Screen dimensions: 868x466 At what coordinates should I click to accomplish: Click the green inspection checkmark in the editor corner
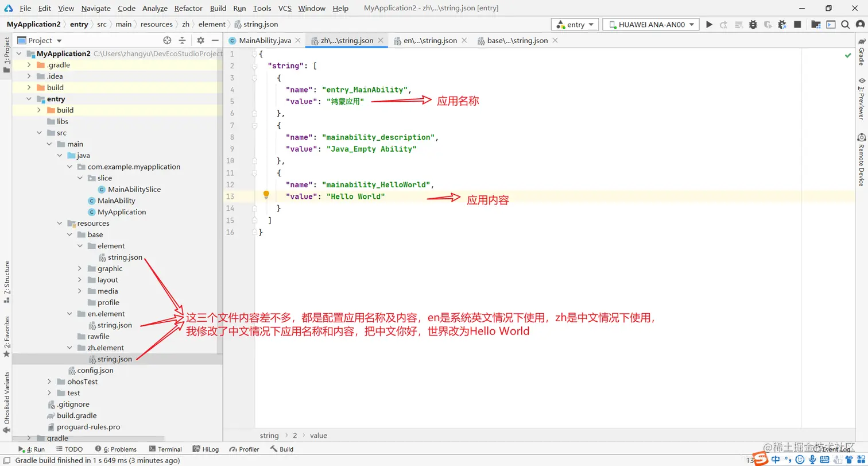point(848,56)
